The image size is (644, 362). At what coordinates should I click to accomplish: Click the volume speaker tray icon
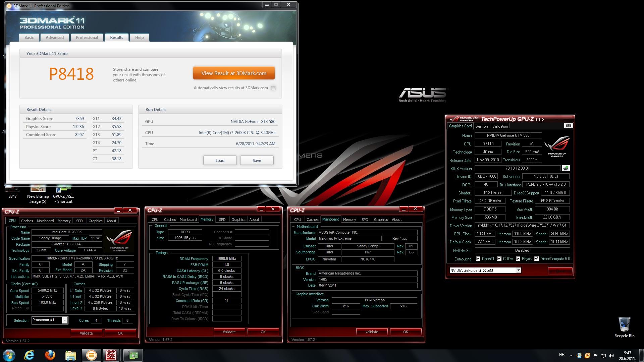(x=611, y=356)
